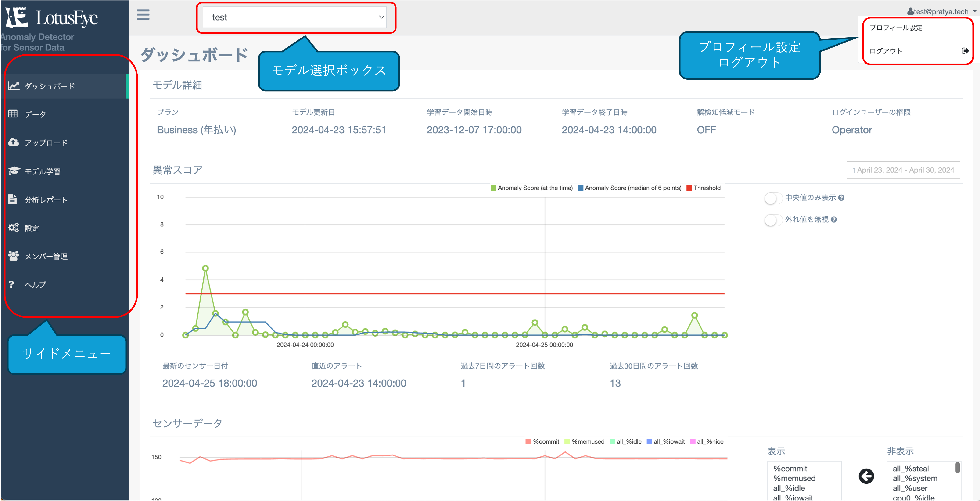Open メンバー管理 in the side menu
Viewport: 980px width, 501px height.
coord(65,256)
